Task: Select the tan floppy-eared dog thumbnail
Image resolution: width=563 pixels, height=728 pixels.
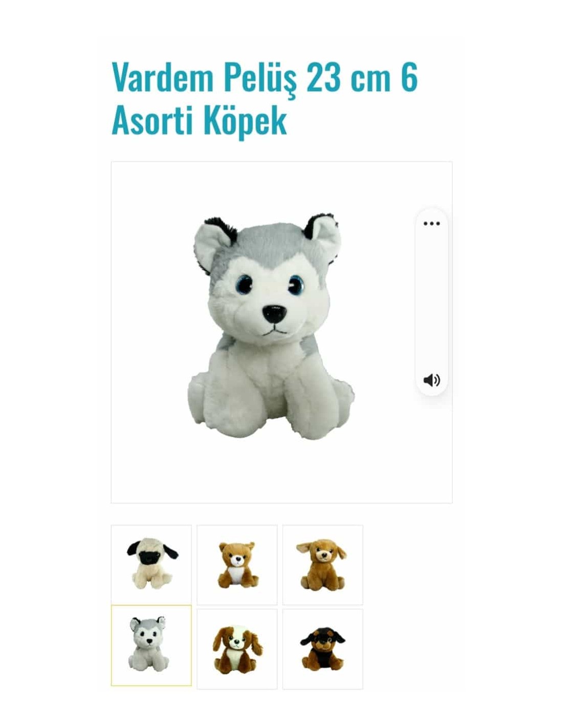Action: click(x=322, y=565)
